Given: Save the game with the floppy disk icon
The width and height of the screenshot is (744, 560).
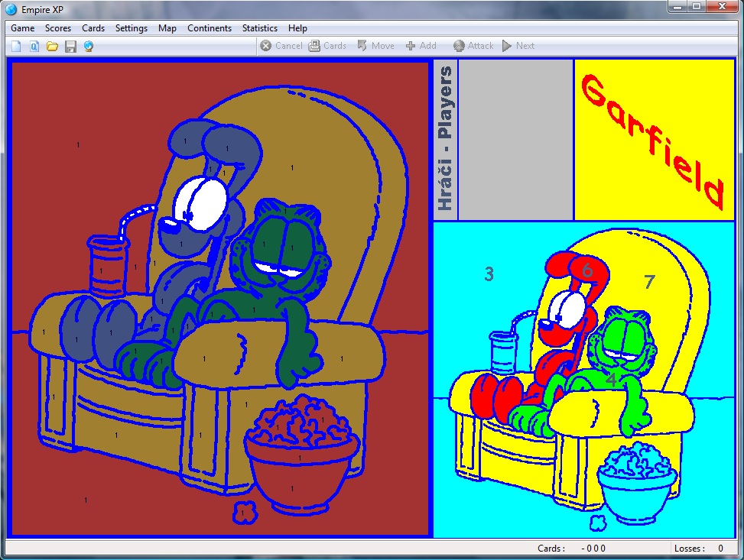Looking at the screenshot, I should point(70,46).
